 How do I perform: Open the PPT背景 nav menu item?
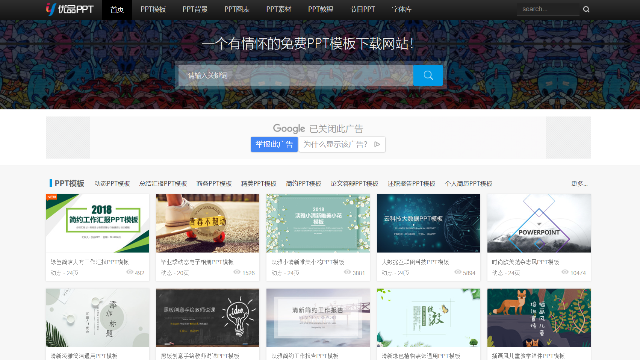pyautogui.click(x=195, y=9)
